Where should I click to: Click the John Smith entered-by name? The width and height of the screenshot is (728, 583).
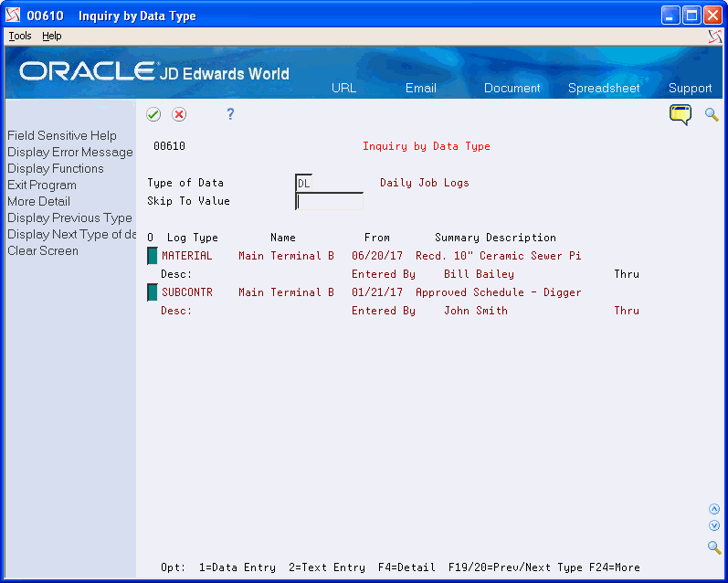(475, 311)
